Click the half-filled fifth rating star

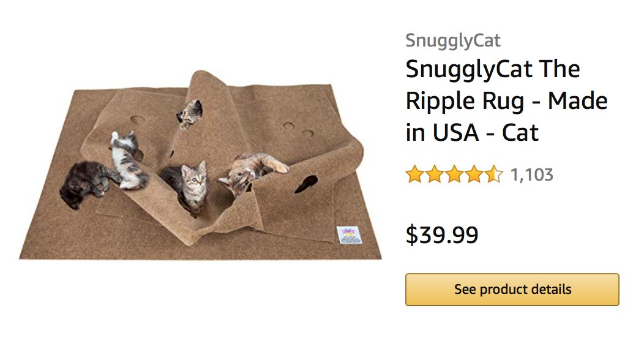pyautogui.click(x=493, y=175)
